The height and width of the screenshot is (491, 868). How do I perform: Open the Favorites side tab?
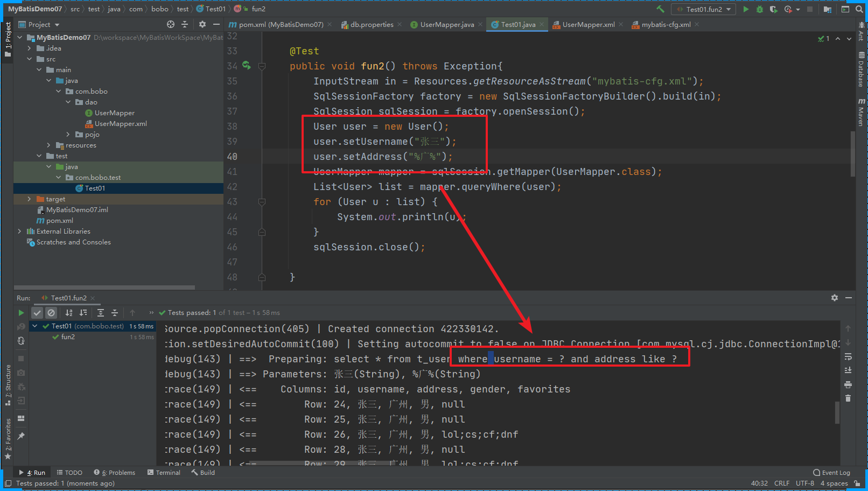click(8, 439)
